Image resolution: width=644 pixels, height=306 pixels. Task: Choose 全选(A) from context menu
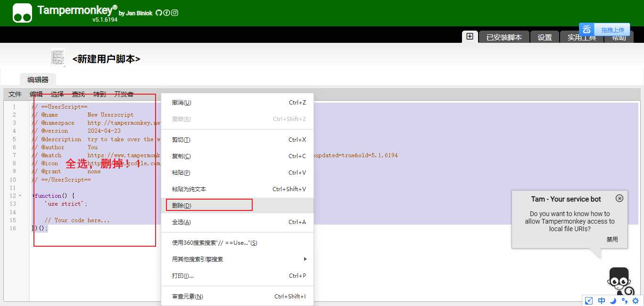coord(237,222)
